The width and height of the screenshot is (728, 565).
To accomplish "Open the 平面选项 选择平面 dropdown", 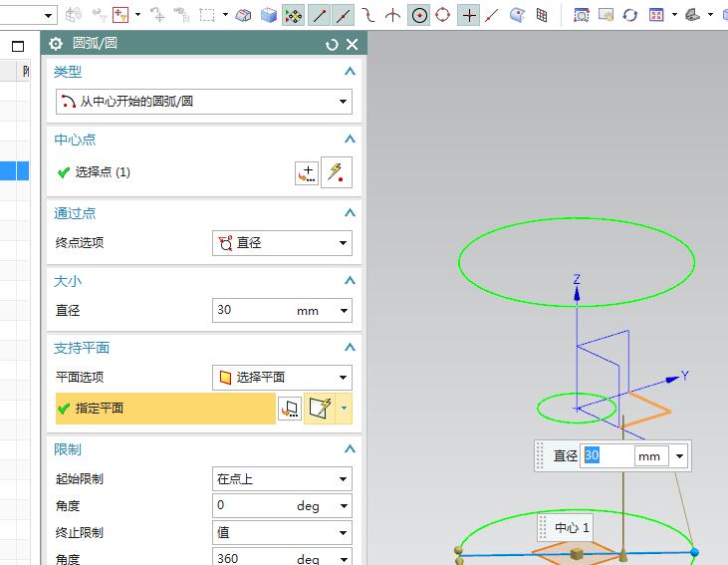I will (x=282, y=378).
